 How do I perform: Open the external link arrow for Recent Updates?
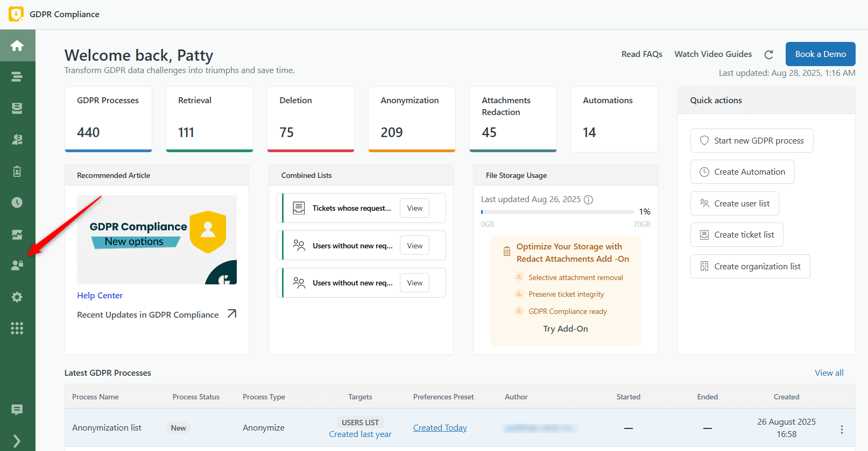[x=232, y=314]
